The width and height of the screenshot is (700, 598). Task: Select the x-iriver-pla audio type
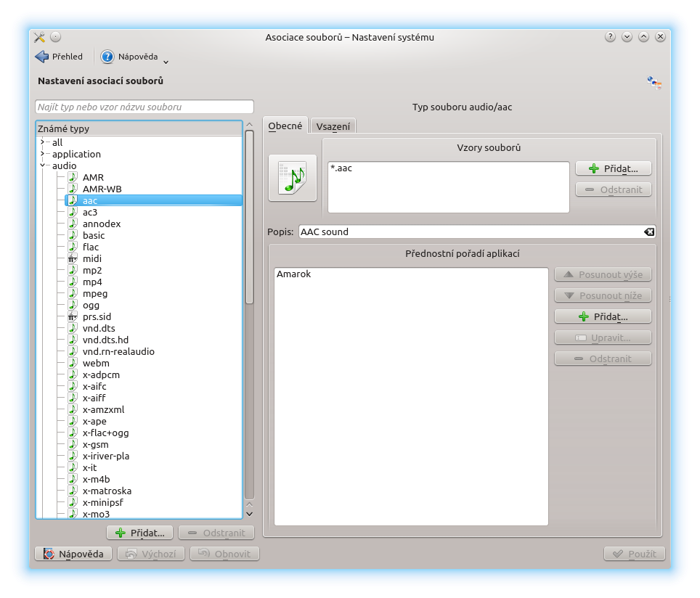coord(106,456)
